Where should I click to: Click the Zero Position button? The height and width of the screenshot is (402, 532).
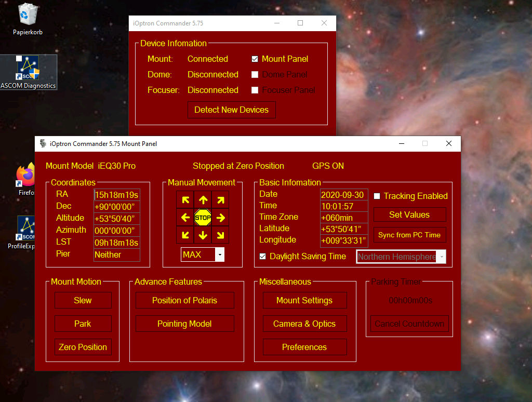coord(83,347)
